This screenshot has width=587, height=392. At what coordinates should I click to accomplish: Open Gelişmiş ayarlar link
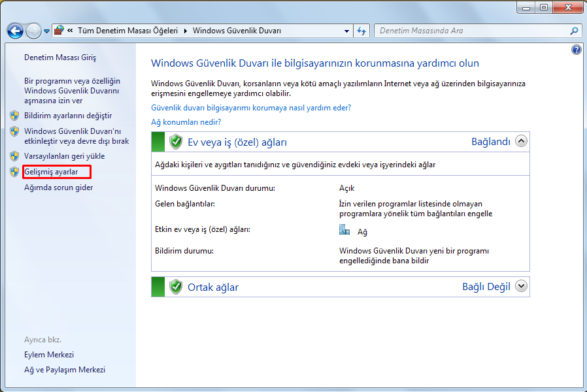click(x=51, y=172)
